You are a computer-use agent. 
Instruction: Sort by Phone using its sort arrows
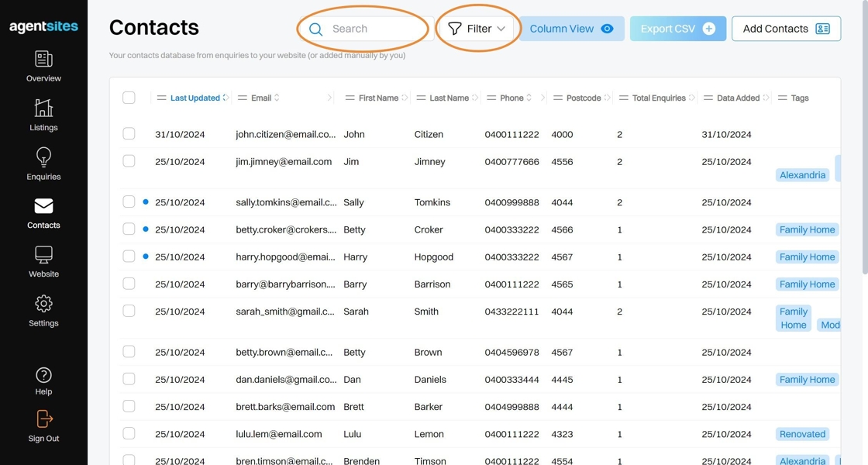pyautogui.click(x=529, y=98)
